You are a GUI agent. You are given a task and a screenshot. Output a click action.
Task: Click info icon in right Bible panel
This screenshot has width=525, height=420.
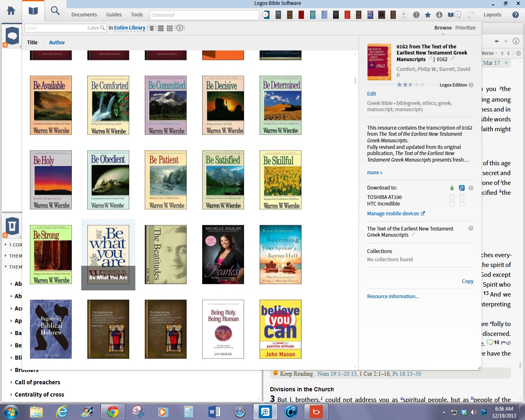click(x=516, y=41)
